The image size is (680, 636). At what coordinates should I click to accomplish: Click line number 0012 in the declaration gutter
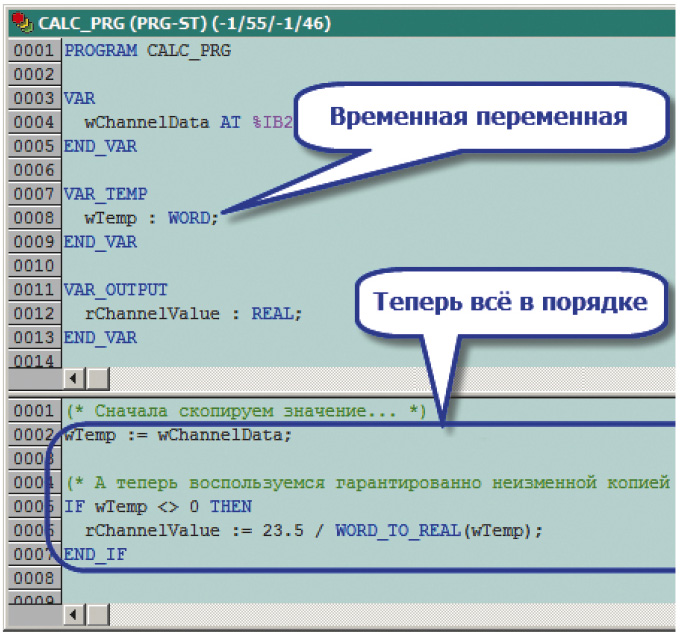coord(32,313)
